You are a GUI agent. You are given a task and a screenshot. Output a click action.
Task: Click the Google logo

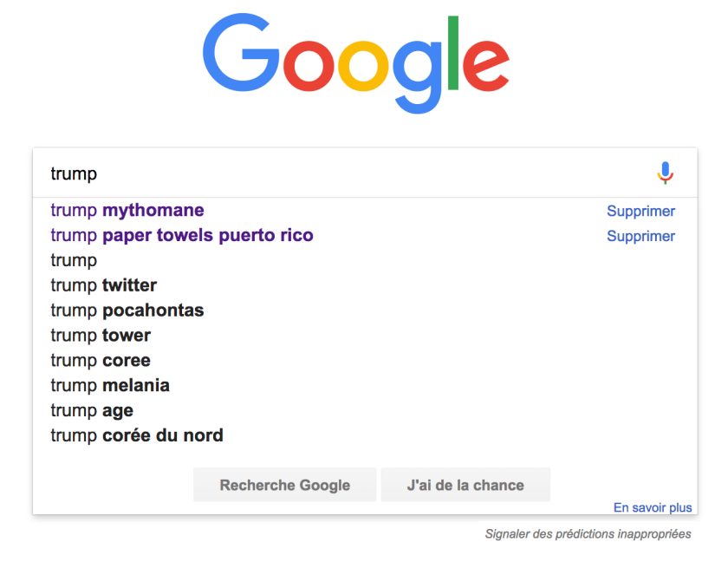click(x=355, y=61)
